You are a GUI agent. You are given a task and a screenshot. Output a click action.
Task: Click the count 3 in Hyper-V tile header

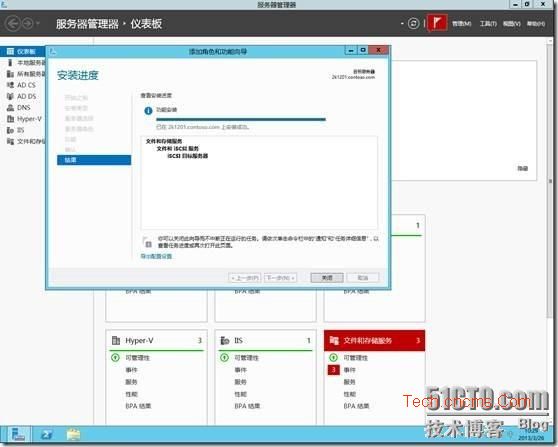pos(200,341)
